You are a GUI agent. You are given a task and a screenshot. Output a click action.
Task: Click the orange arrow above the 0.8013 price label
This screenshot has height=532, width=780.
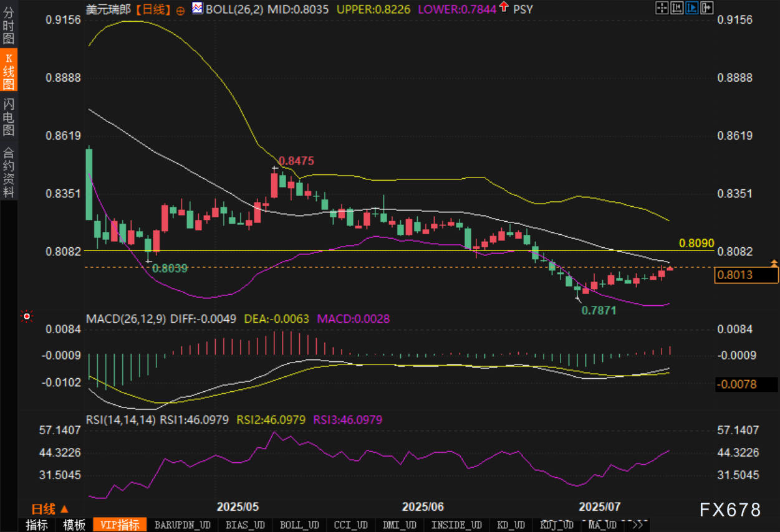774,264
